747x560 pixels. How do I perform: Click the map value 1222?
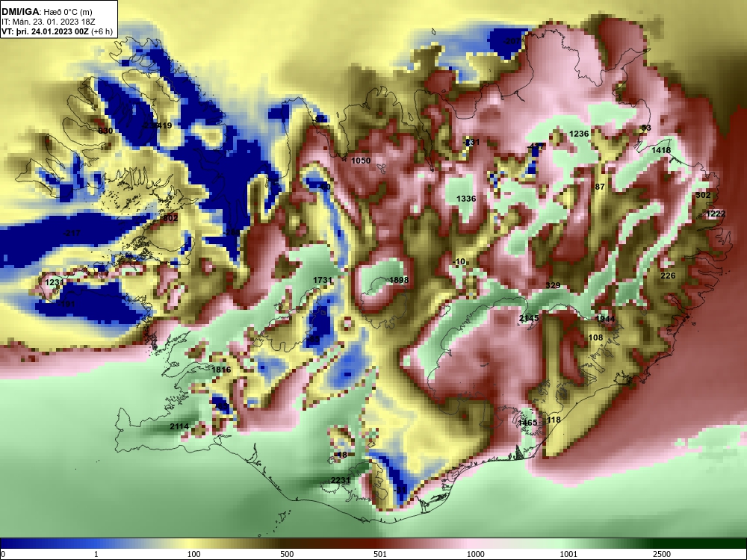pos(716,214)
